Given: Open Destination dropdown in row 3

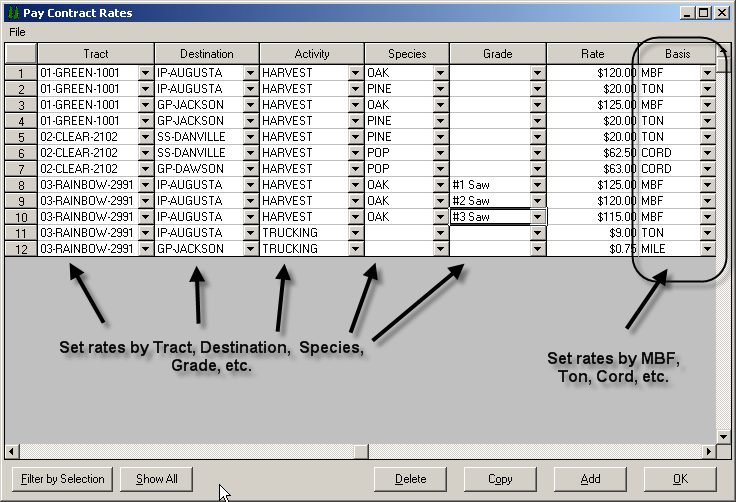Looking at the screenshot, I should (x=251, y=105).
